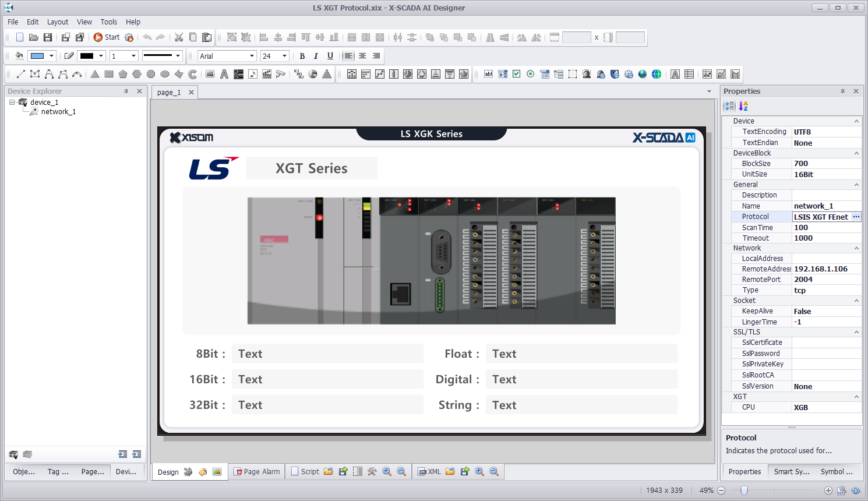This screenshot has width=868, height=501.
Task: Open the fill color dropdown
Action: point(52,56)
